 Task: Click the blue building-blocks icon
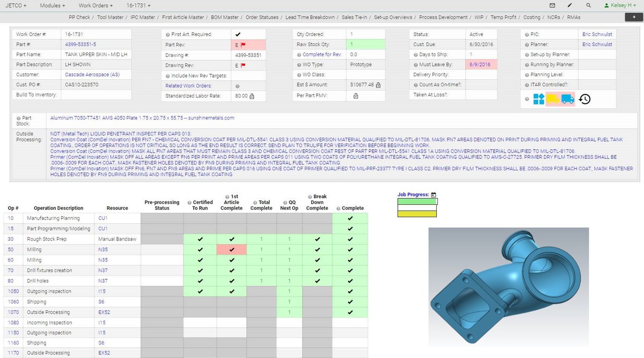(539, 99)
